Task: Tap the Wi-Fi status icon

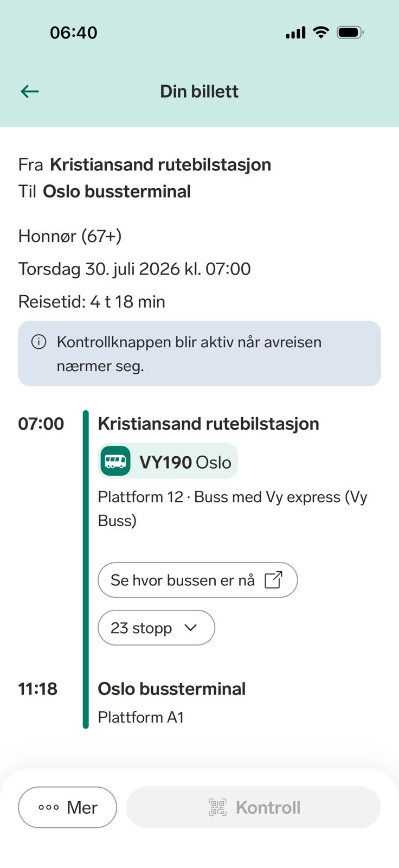Action: pyautogui.click(x=321, y=33)
